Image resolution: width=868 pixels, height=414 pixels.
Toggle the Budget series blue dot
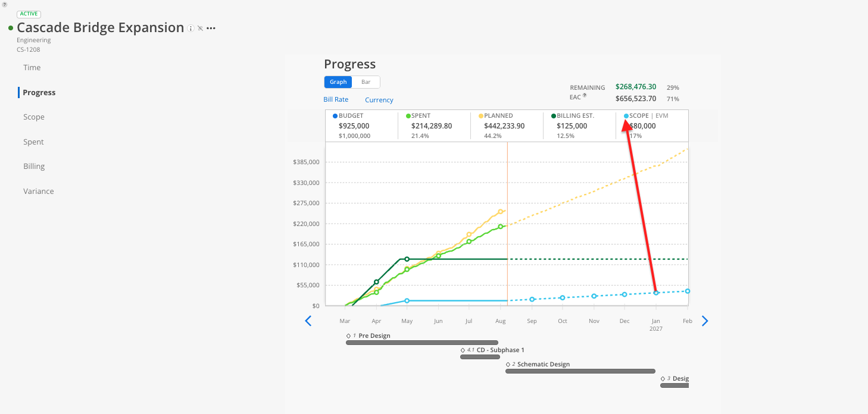[x=335, y=116]
